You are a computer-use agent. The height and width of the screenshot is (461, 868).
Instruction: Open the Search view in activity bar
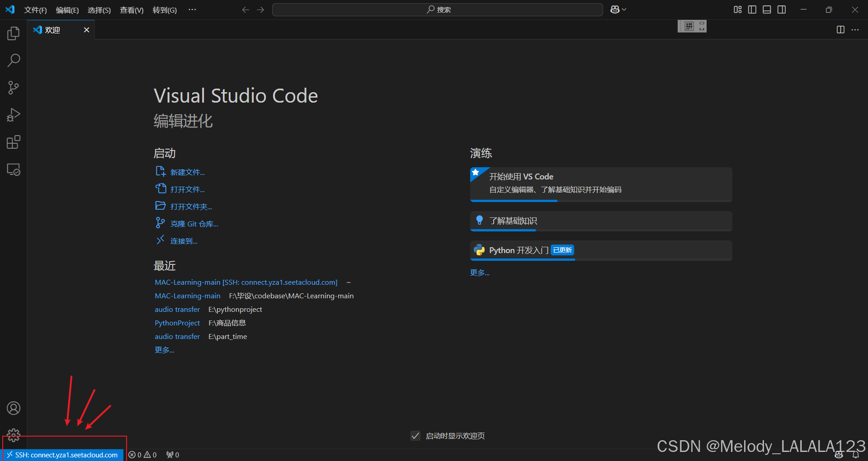click(14, 60)
